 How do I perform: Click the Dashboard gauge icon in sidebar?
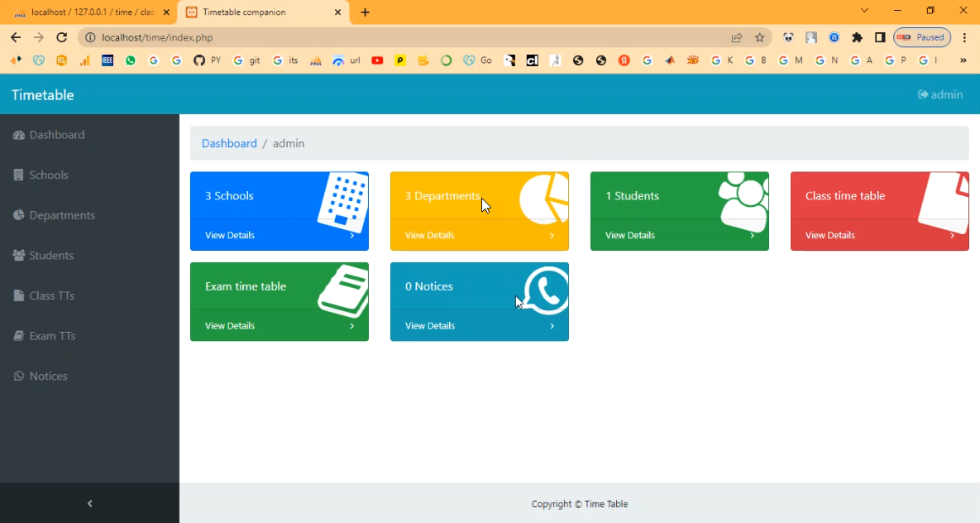pos(19,135)
